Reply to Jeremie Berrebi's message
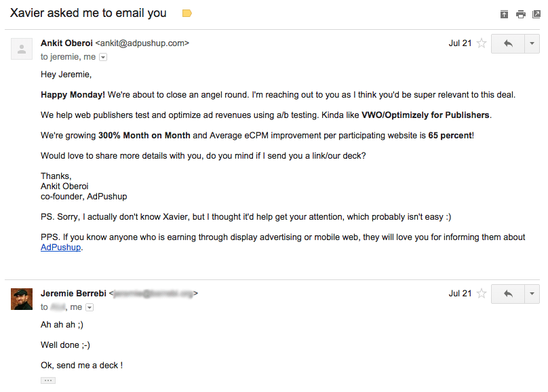This screenshot has height=392, width=548. pyautogui.click(x=507, y=294)
